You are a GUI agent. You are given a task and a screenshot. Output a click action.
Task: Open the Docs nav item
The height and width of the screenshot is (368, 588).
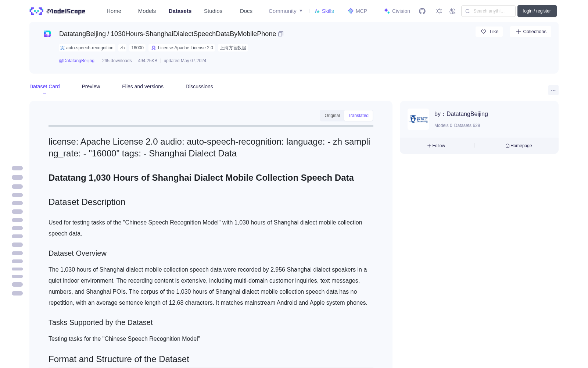[x=246, y=11]
